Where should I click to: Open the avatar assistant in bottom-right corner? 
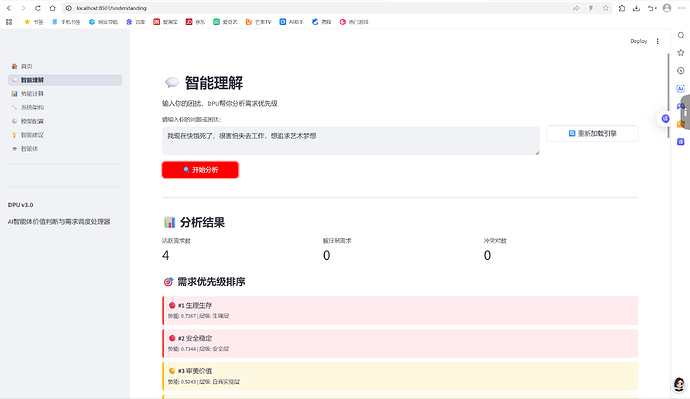coord(679,384)
